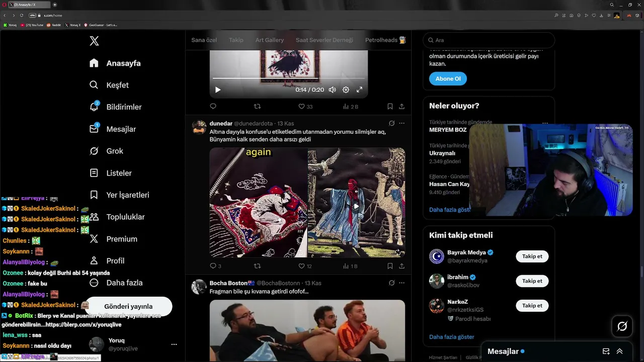Open the Premium page

[x=113, y=239]
